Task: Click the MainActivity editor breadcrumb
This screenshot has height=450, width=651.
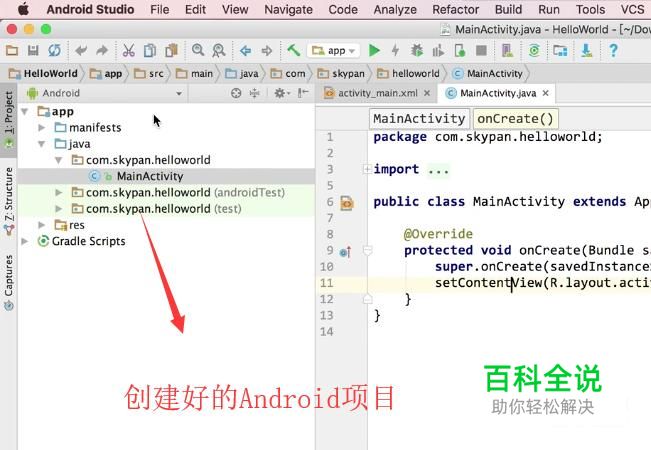Action: coord(419,119)
